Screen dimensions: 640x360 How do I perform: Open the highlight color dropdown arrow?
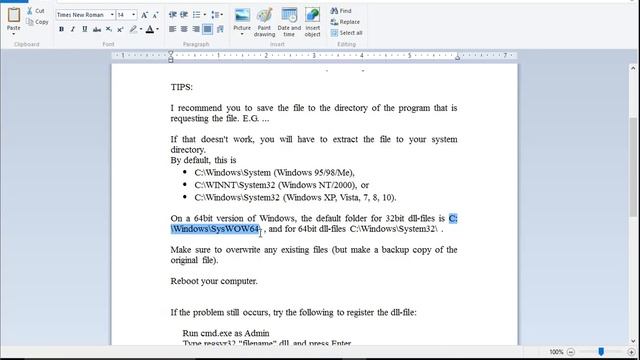141,29
